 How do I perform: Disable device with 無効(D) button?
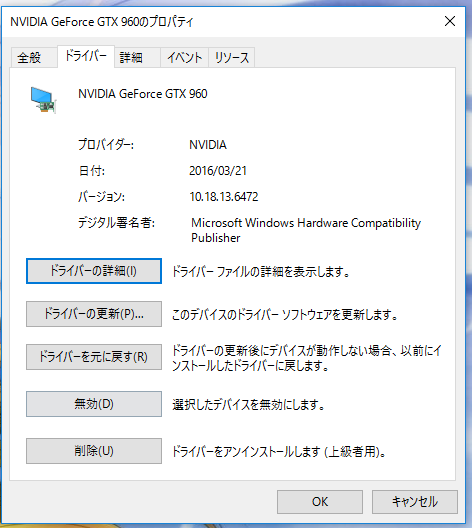click(x=94, y=404)
